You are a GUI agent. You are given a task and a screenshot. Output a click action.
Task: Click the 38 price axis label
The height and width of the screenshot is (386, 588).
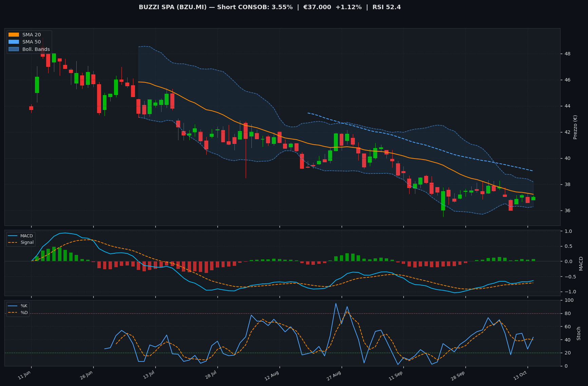(x=568, y=185)
